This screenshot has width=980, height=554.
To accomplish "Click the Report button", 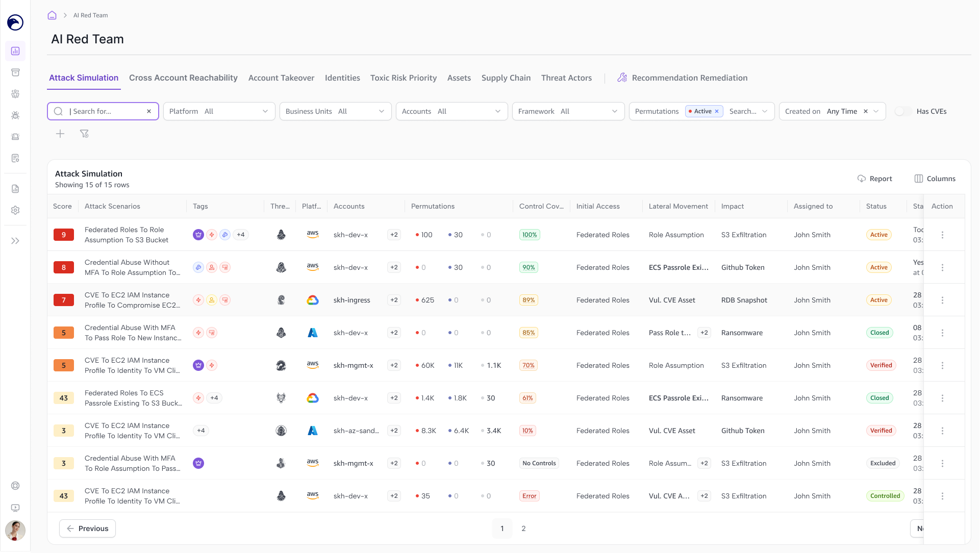I will point(874,179).
